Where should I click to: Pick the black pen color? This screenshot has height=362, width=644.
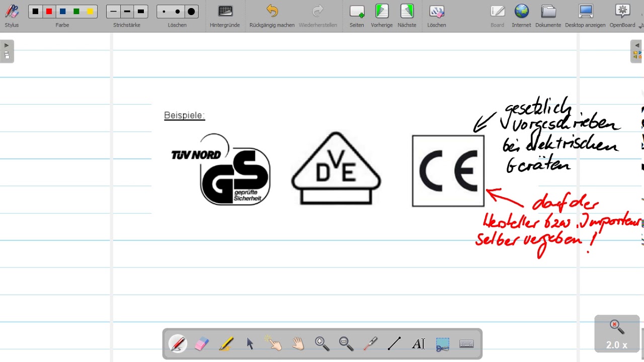tap(35, 12)
